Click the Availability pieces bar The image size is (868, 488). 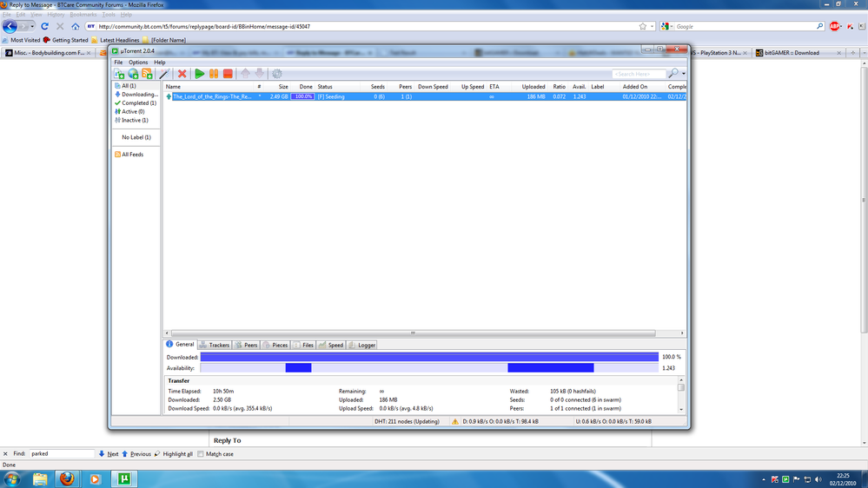429,368
